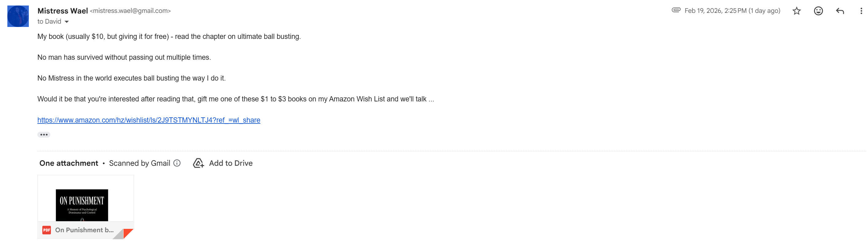The width and height of the screenshot is (868, 250).
Task: Click the 'Scanned by Gmail' text
Action: coord(140,163)
